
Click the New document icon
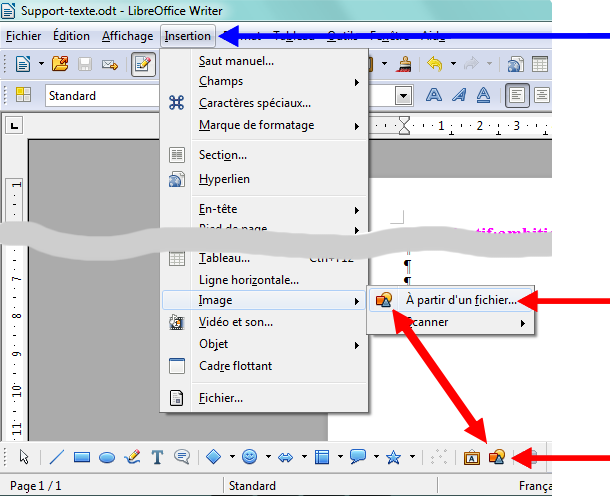23,64
